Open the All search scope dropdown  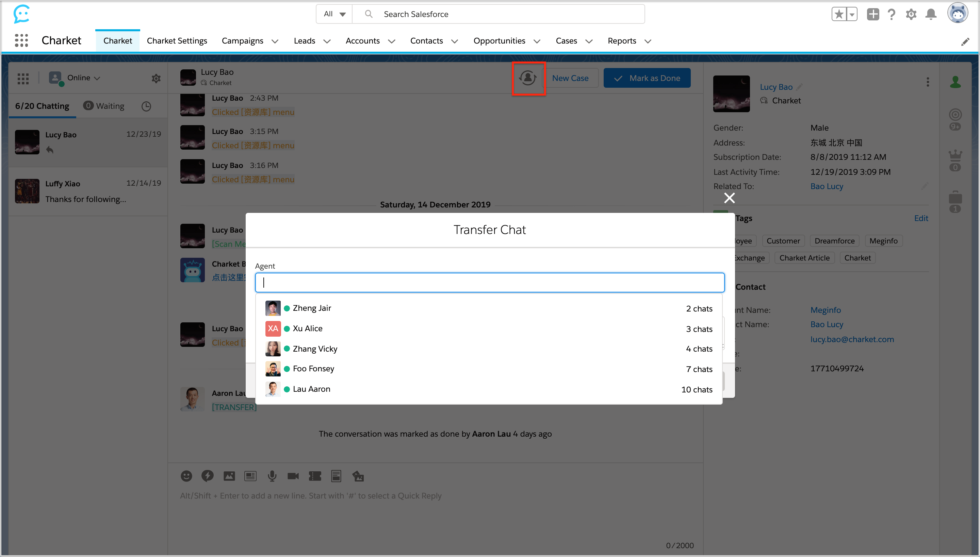tap(334, 14)
